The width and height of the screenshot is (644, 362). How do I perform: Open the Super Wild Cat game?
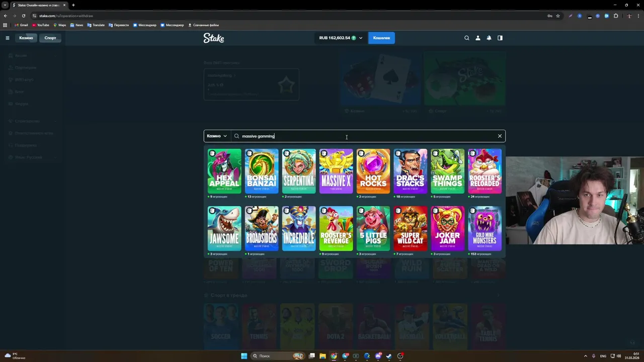coord(411,229)
